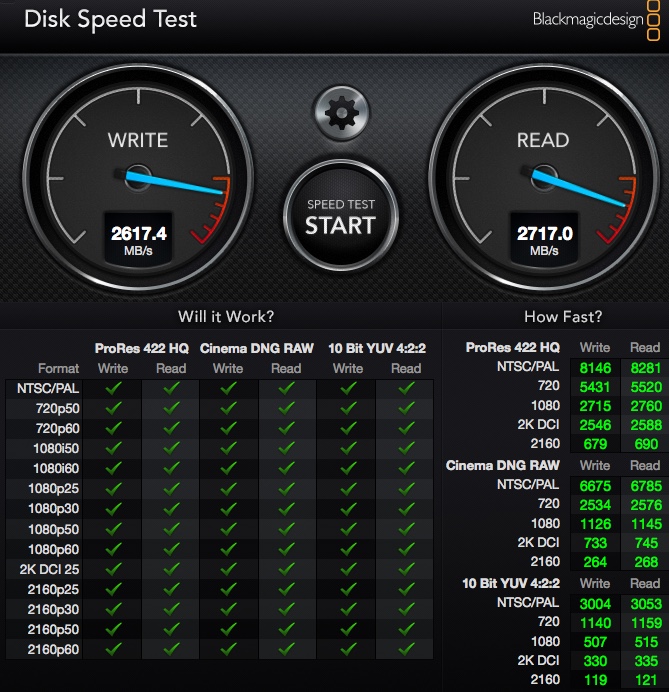The width and height of the screenshot is (669, 692).
Task: Click 1080p30 ProRes 422 HQ Read checkmark
Action: [x=171, y=508]
